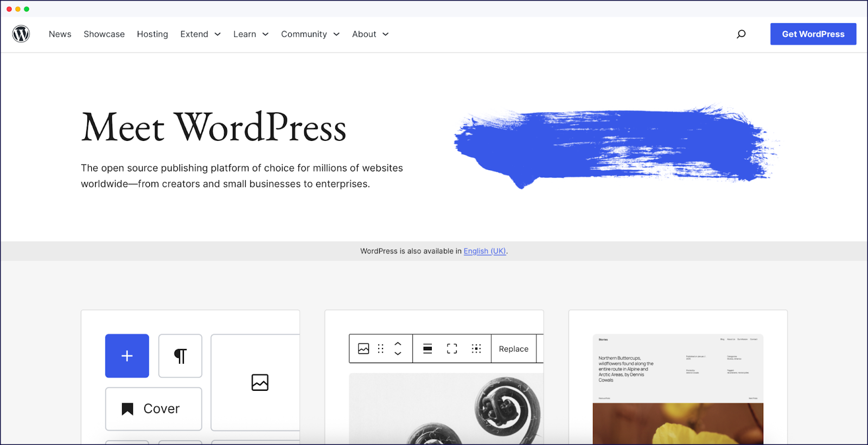Click the Meet WordPress heading
This screenshot has width=868, height=445.
click(x=214, y=128)
